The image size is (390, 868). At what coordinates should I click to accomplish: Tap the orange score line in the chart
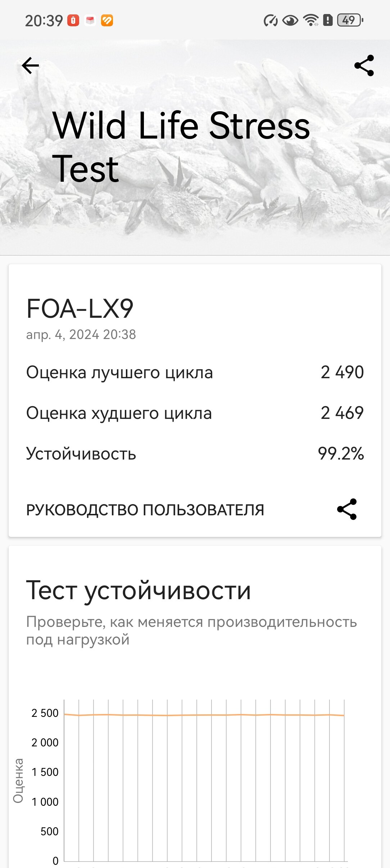coord(204,715)
